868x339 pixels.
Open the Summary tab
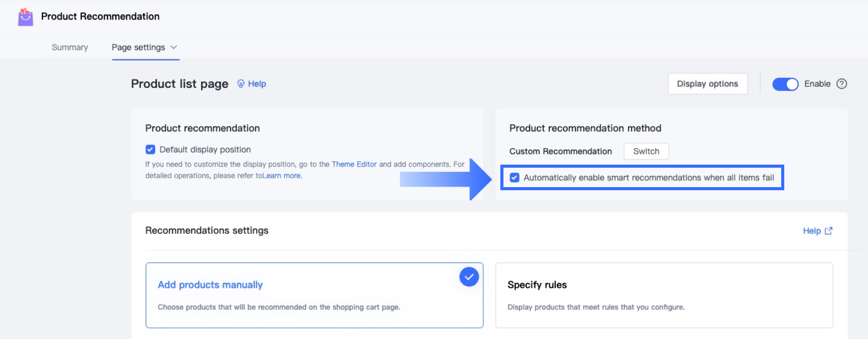click(x=70, y=48)
